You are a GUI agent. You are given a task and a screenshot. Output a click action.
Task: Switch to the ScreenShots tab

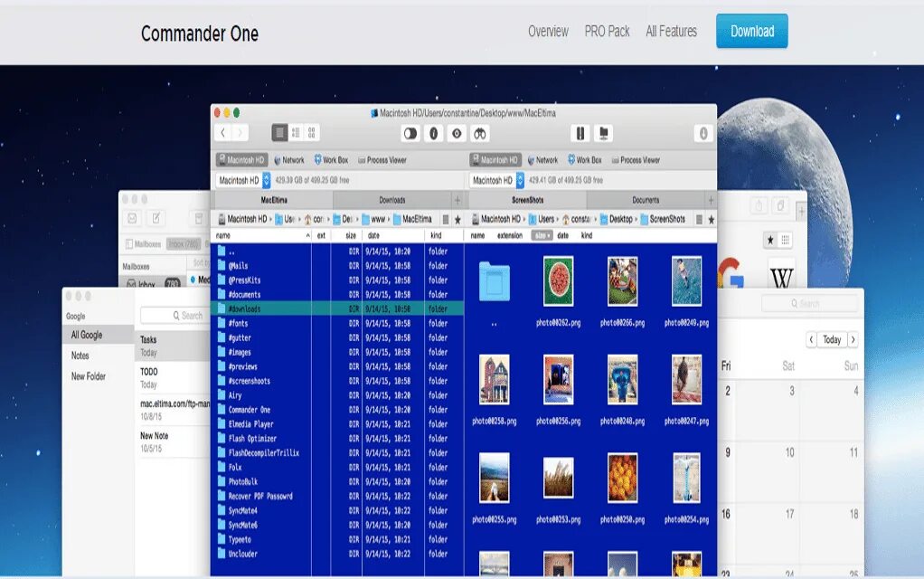coord(527,200)
